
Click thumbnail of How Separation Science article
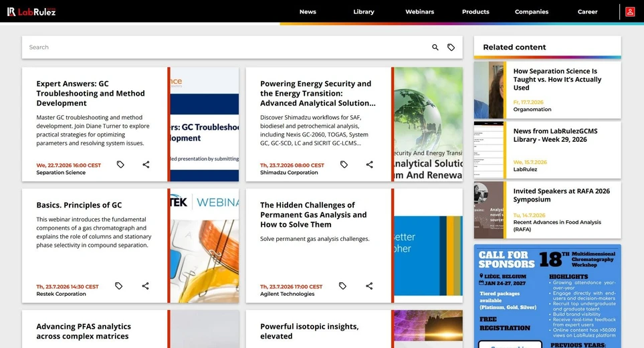tap(489, 90)
